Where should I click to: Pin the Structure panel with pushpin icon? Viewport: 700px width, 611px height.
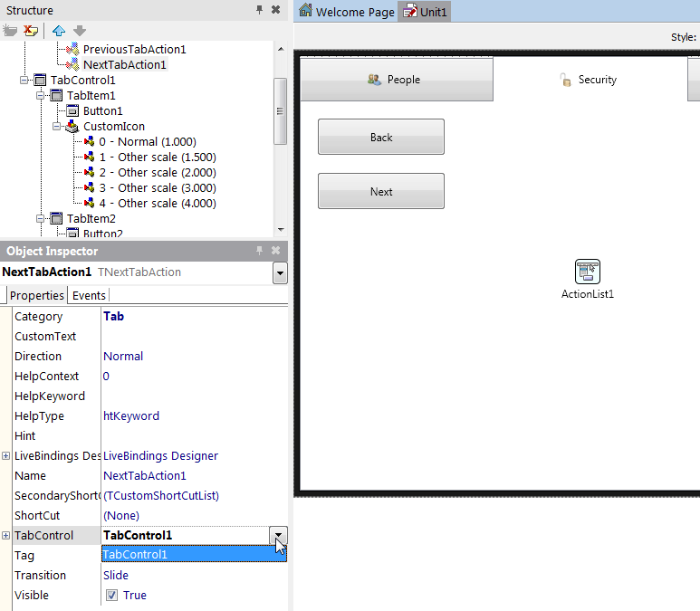[259, 10]
